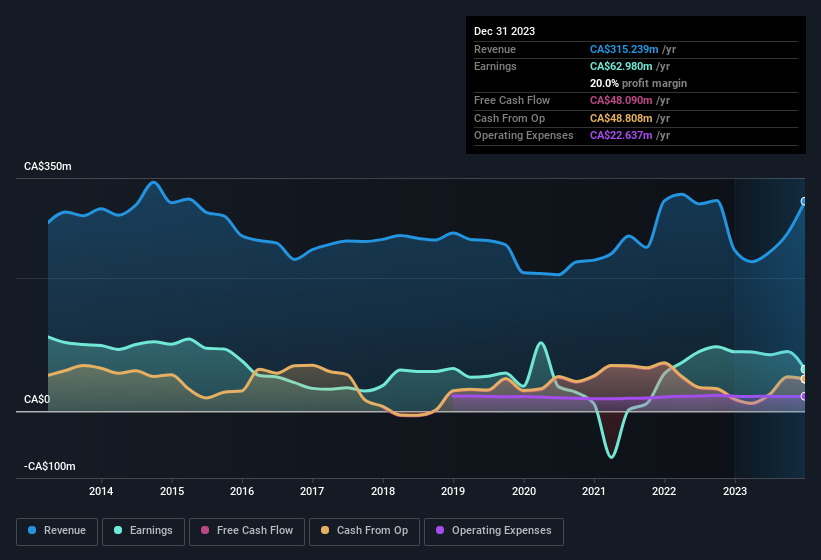
Task: Click the 2015 x-axis label
Action: 172,491
